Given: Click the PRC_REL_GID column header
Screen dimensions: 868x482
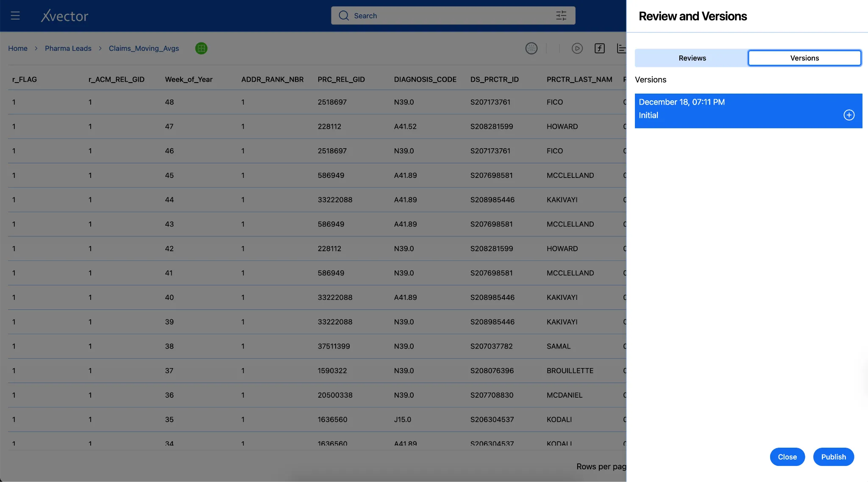Looking at the screenshot, I should [341, 79].
